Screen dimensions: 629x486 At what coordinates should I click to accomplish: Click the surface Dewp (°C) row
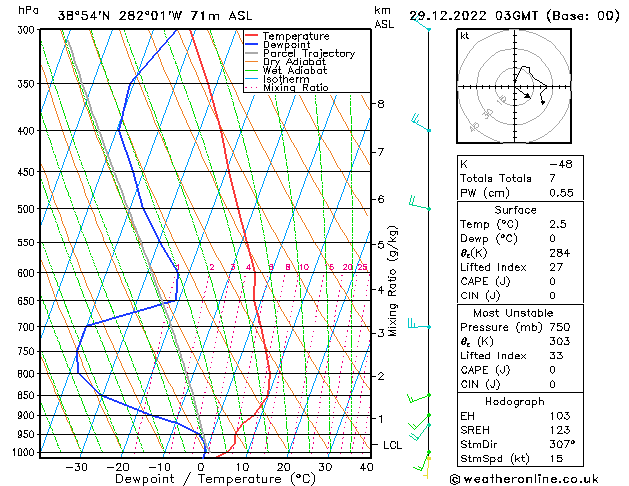[x=520, y=239]
